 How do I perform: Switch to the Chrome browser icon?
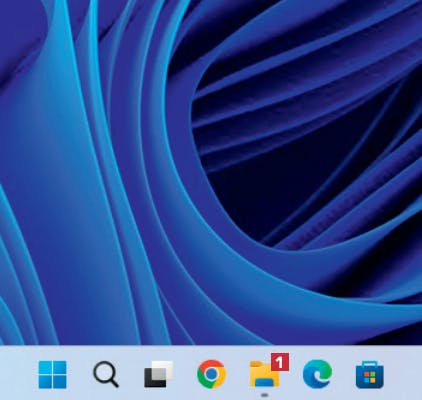211,374
